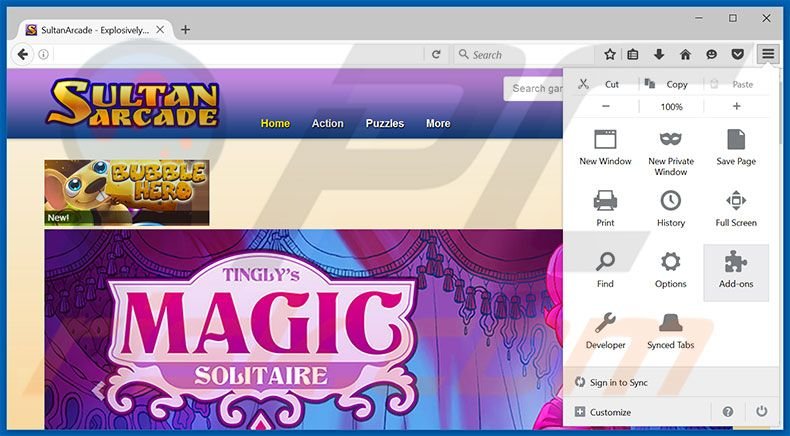Zoom out with minus button
This screenshot has width=790, height=436.
(x=606, y=106)
